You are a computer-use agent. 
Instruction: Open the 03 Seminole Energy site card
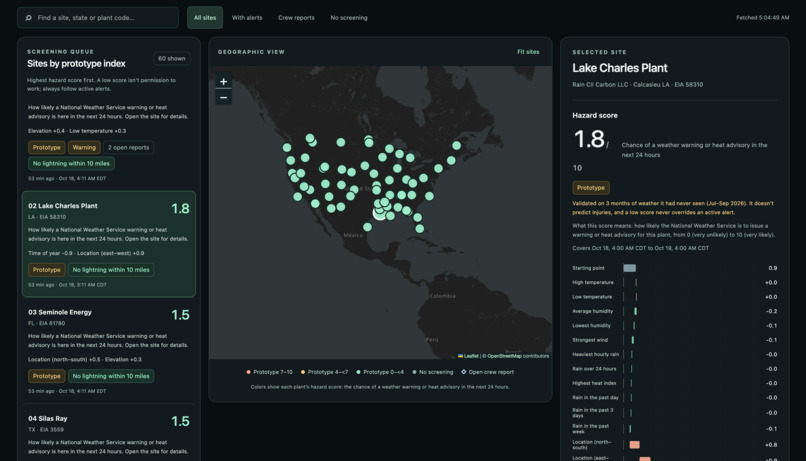pyautogui.click(x=109, y=351)
